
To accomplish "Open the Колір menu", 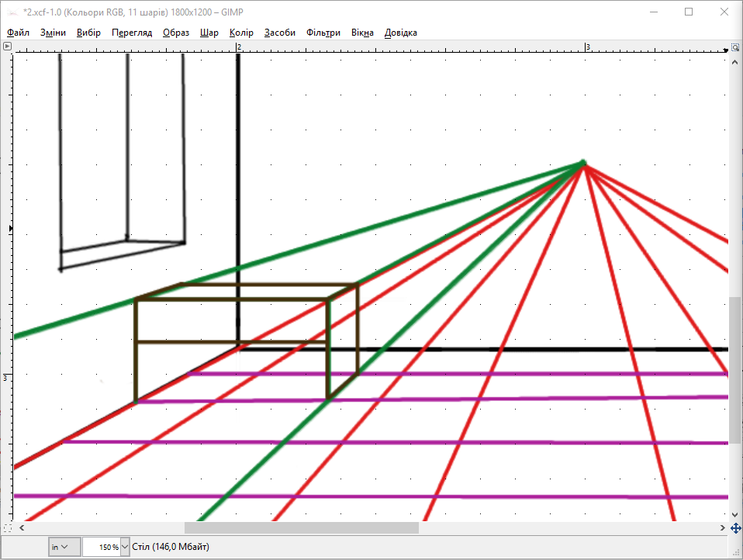I will click(241, 33).
